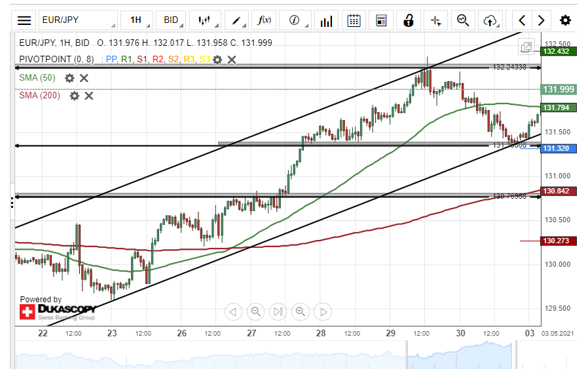Click the calendar date picker icon
Viewport: 588px width, 375px height.
[x=354, y=20]
